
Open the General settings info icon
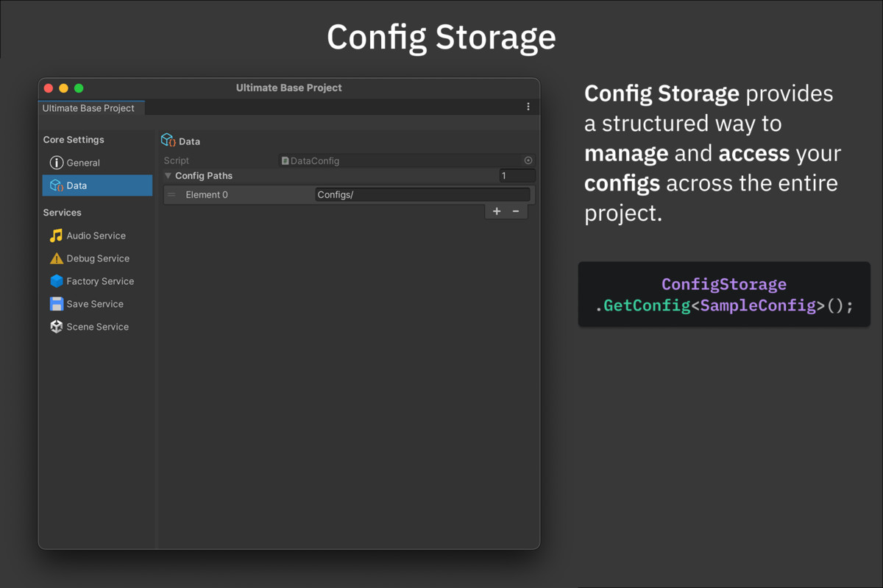click(56, 163)
